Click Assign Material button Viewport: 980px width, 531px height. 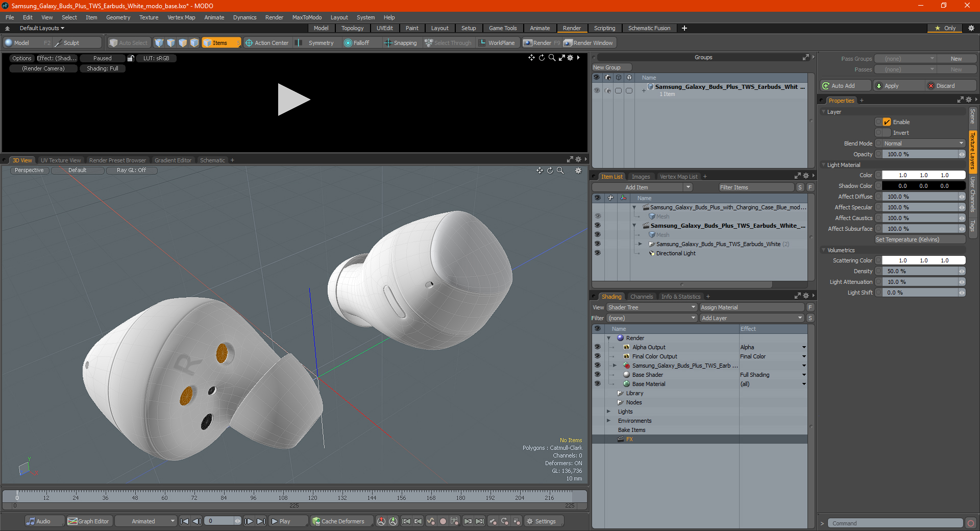tap(752, 307)
